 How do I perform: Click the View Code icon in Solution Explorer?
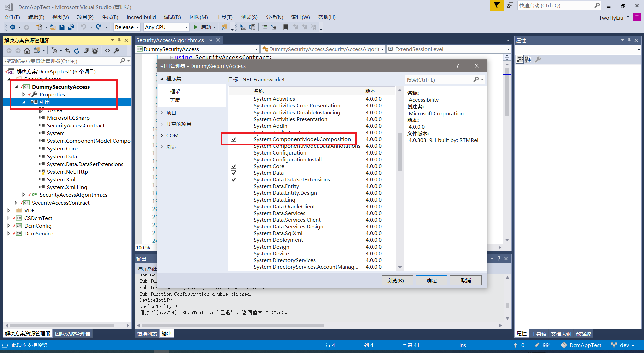(x=107, y=51)
